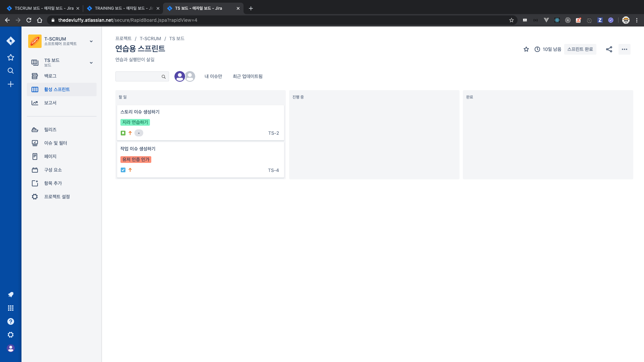Screen dimensions: 644x362
Task: Open the global search magnifier icon
Action: [x=11, y=71]
